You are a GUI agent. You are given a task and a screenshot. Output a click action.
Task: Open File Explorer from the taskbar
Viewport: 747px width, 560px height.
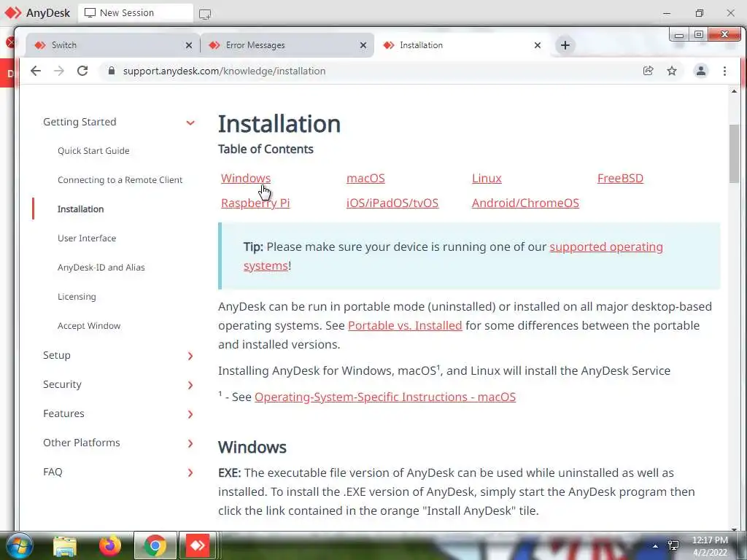click(x=65, y=546)
